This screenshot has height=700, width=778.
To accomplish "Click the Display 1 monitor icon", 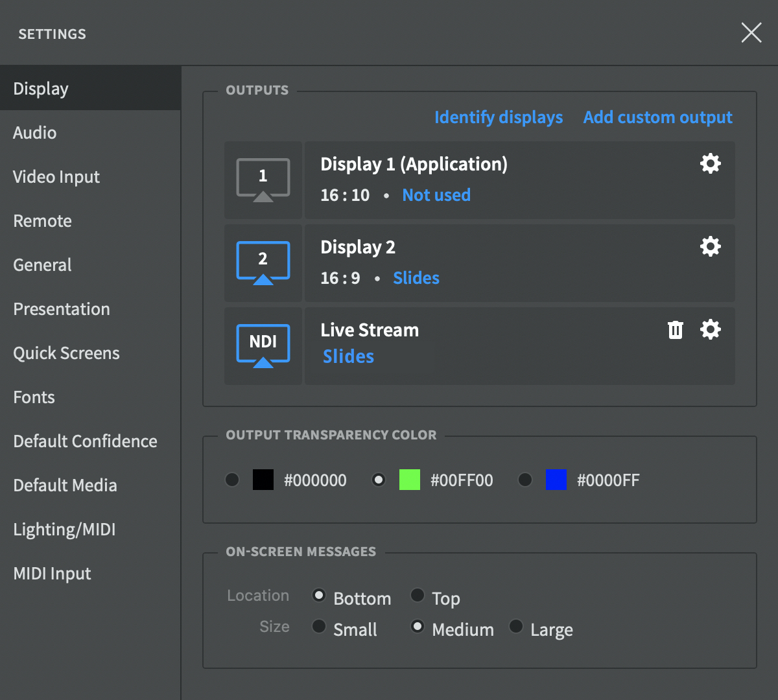I will [x=263, y=180].
